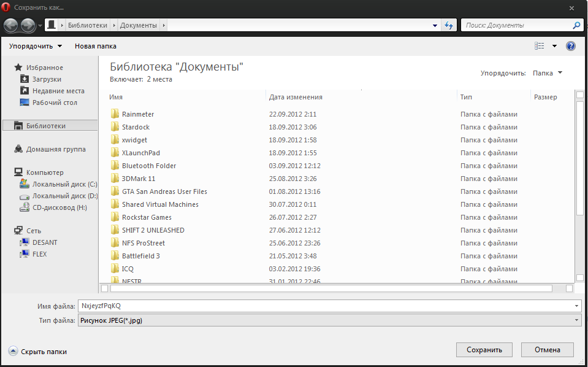Image resolution: width=588 pixels, height=367 pixels.
Task: Click the Отмена button
Action: click(x=547, y=350)
